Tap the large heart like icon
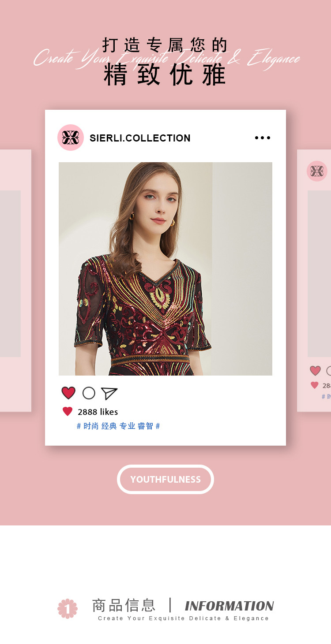This screenshot has height=644, width=331. 68,393
